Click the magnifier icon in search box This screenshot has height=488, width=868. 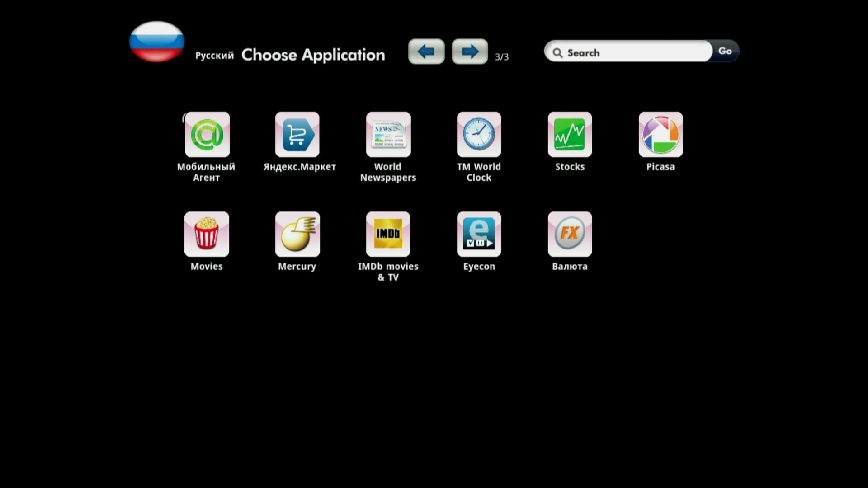(557, 53)
